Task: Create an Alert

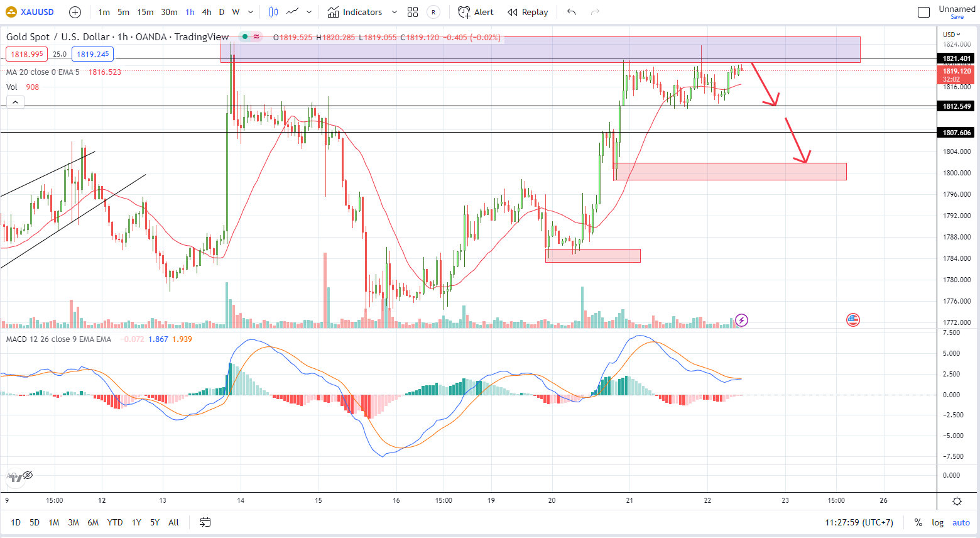Action: click(x=476, y=12)
